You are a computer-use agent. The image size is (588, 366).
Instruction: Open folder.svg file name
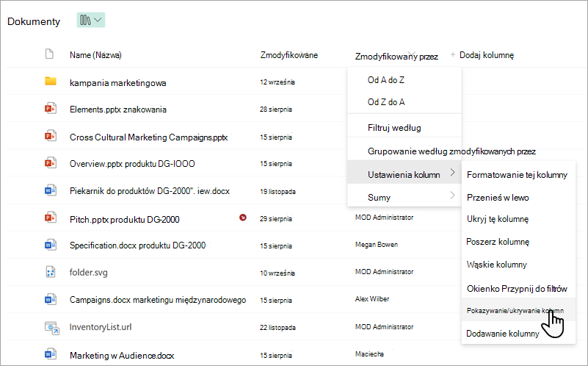89,273
